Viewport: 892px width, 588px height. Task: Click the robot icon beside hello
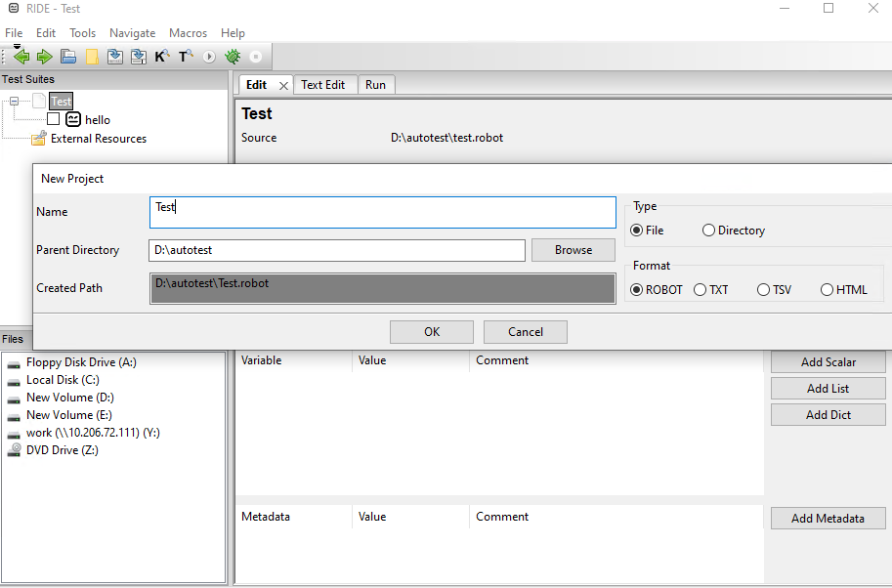pyautogui.click(x=73, y=119)
